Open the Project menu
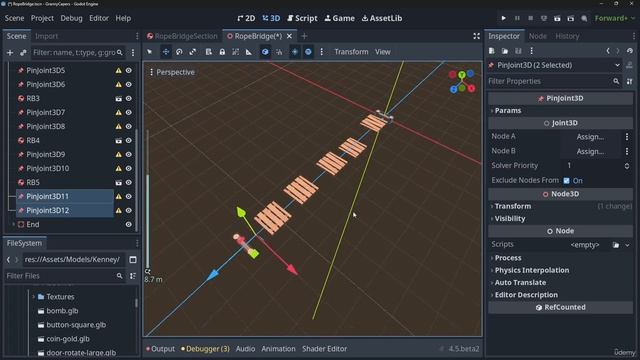Screen dimensions: 640x360 click(42, 18)
